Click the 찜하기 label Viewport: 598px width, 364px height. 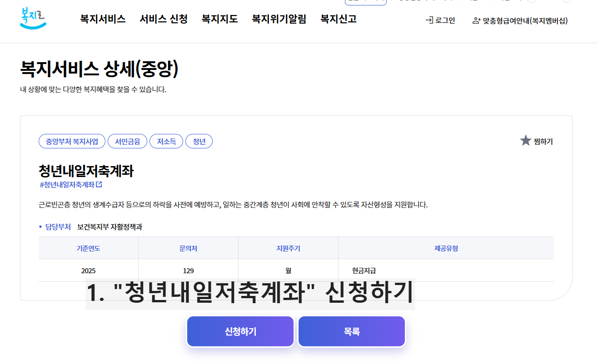coord(543,142)
